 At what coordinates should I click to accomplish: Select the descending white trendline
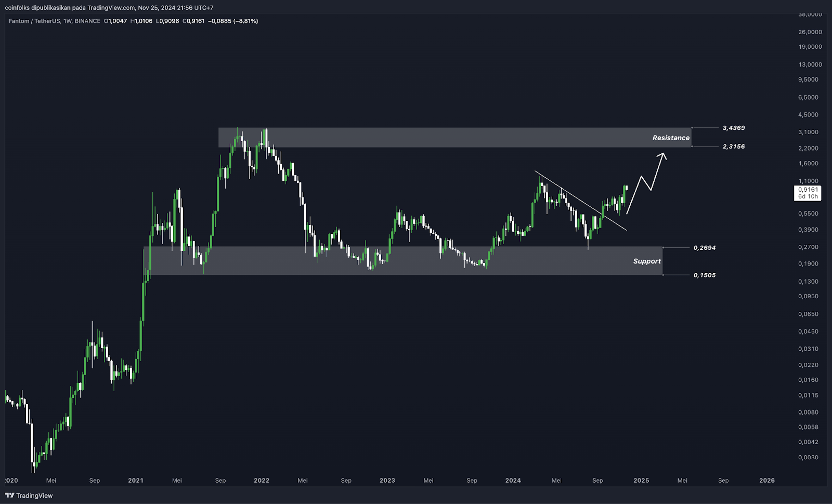pos(581,201)
